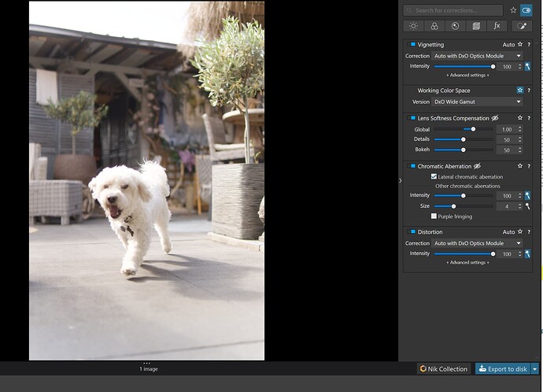The image size is (543, 392).
Task: Mark Vignetting as a favorite with its star
Action: click(x=520, y=44)
